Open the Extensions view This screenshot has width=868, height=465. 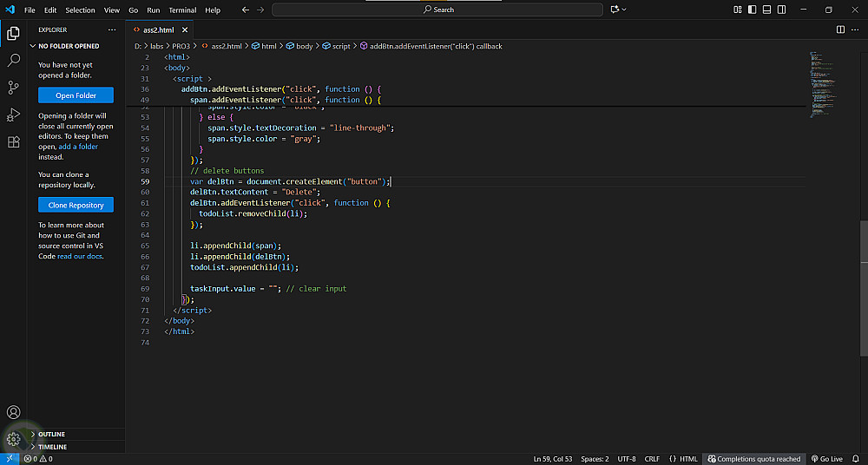[x=13, y=141]
